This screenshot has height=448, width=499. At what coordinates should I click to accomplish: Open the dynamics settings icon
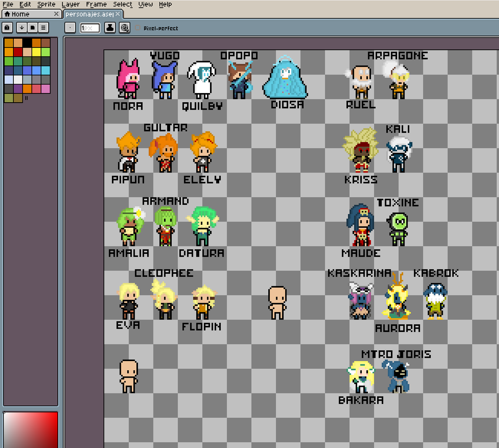(124, 28)
